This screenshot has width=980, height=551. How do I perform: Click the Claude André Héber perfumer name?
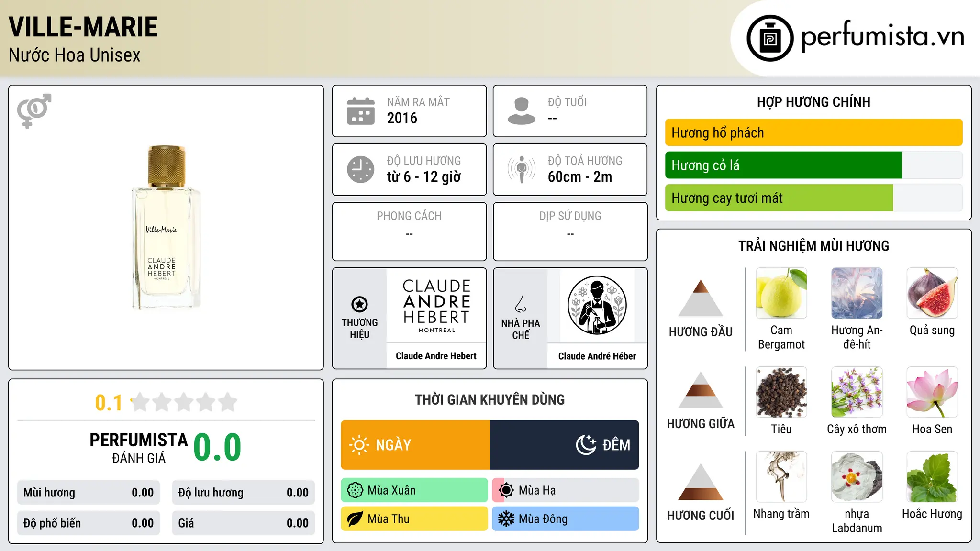597,356
